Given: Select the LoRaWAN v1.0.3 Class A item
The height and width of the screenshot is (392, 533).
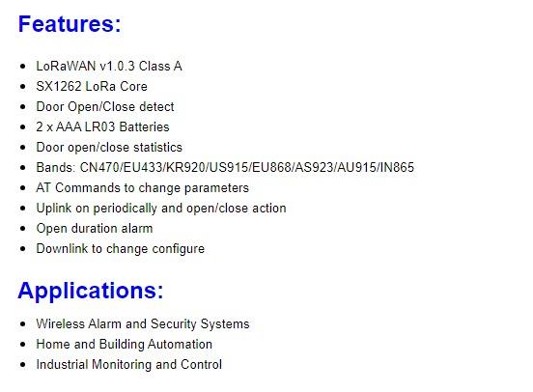Looking at the screenshot, I should tap(109, 66).
